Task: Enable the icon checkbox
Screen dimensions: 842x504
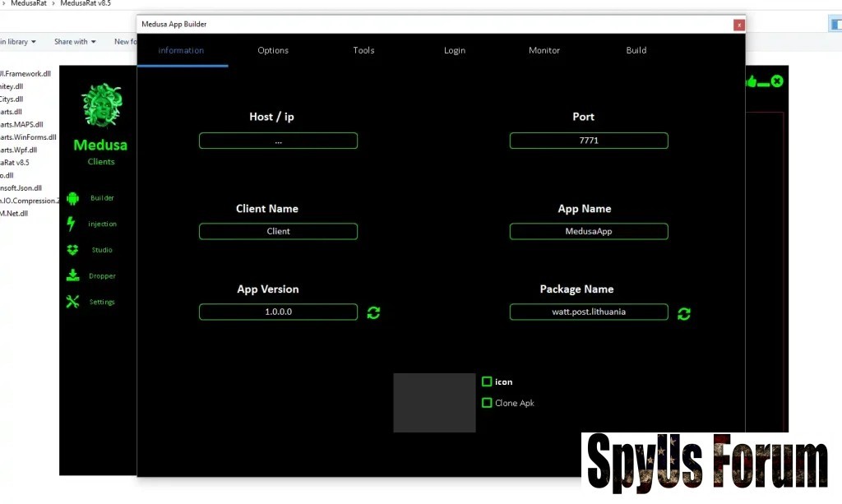Action: (487, 381)
